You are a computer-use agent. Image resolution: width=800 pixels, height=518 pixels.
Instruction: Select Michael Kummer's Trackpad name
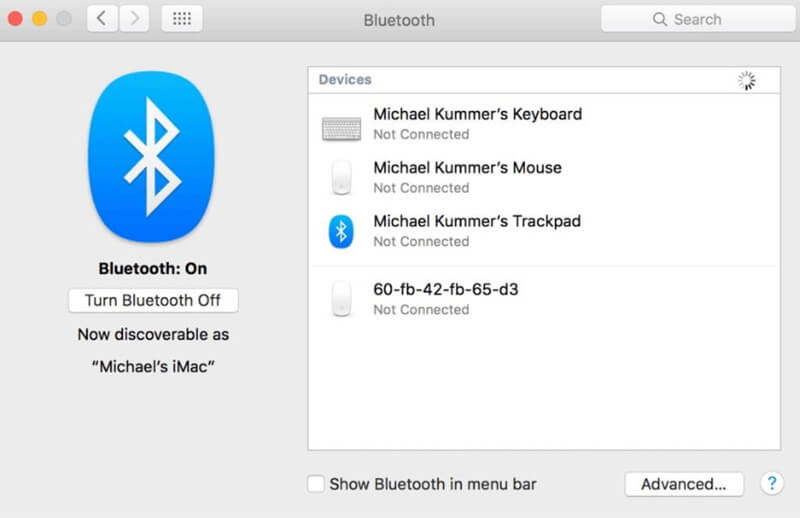477,221
